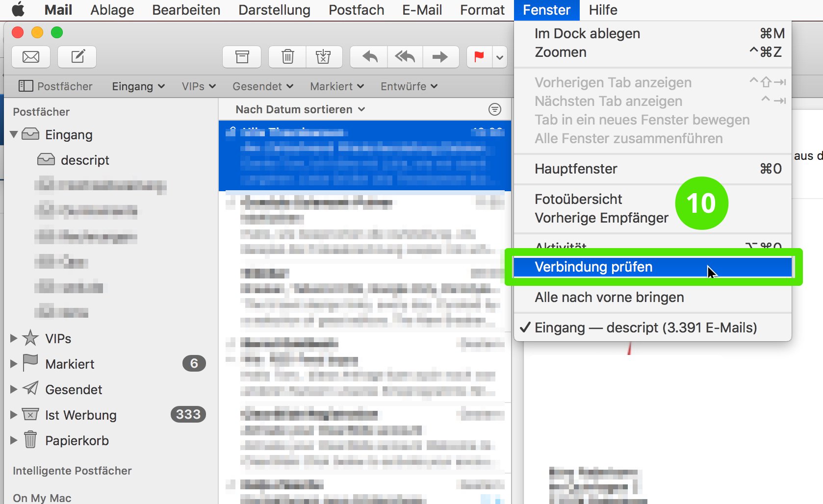Collapse the Eingang mailbox tree
823x504 pixels.
(14, 134)
